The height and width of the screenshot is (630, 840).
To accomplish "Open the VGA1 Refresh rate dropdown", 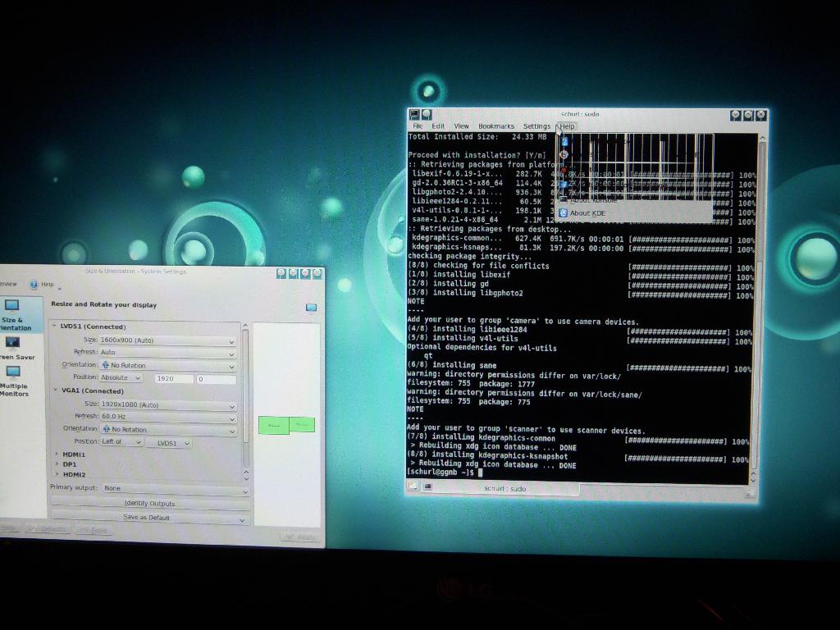I will (167, 417).
